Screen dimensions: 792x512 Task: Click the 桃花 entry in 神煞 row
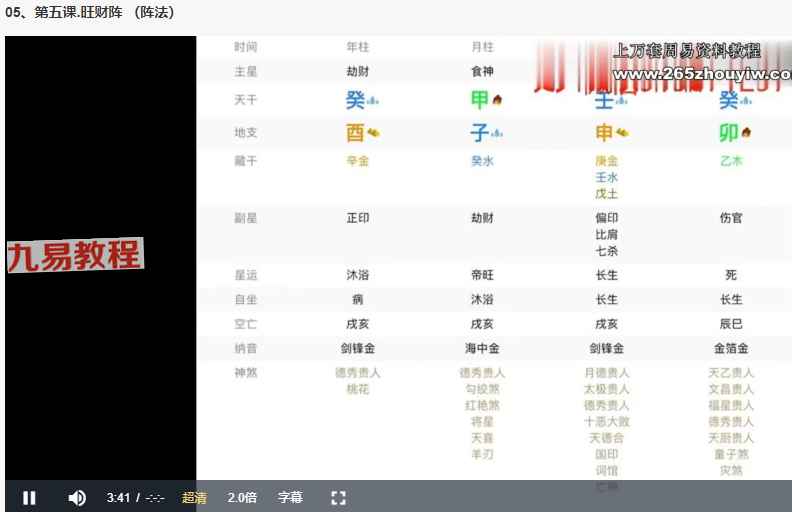point(357,389)
